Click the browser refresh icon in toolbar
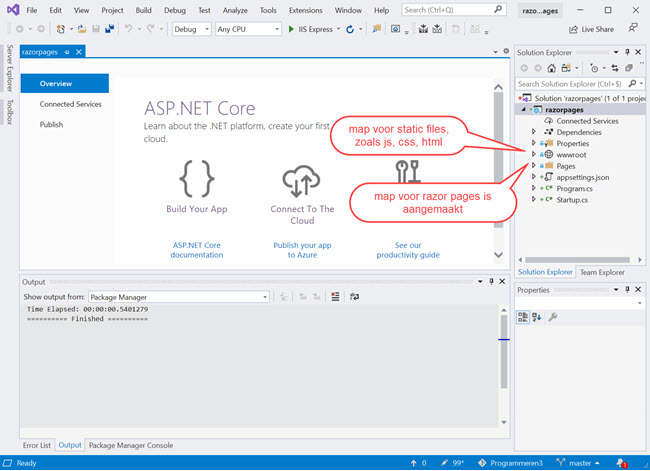Screen dimensions: 650x471 (x=350, y=29)
